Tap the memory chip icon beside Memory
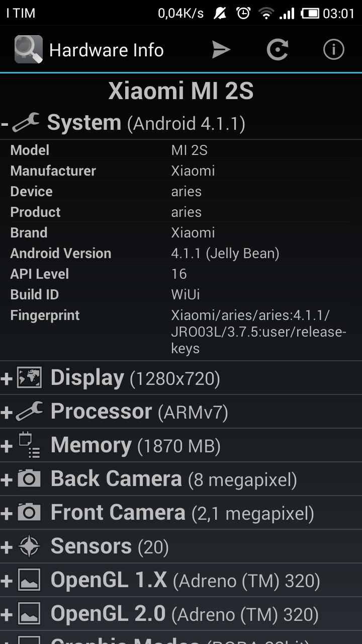Screen dimensions: 362x644 click(29, 445)
